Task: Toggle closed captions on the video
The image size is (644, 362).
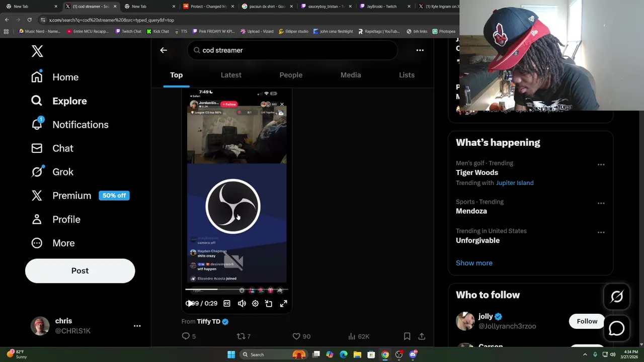Action: click(227, 304)
